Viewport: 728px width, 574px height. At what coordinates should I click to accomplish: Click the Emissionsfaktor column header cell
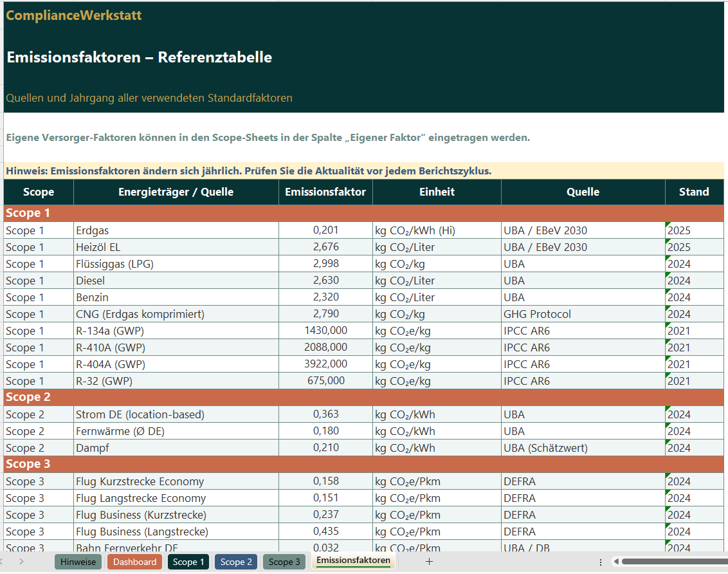coord(325,192)
